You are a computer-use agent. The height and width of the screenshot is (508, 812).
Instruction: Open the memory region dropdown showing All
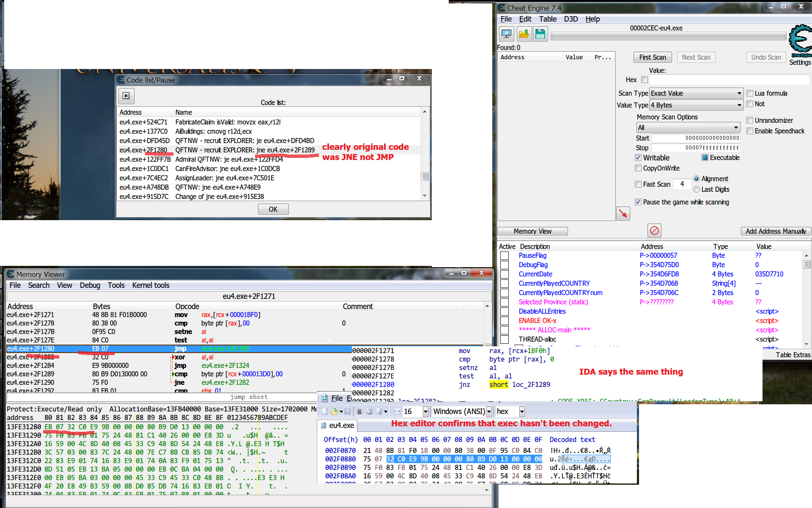(x=688, y=127)
